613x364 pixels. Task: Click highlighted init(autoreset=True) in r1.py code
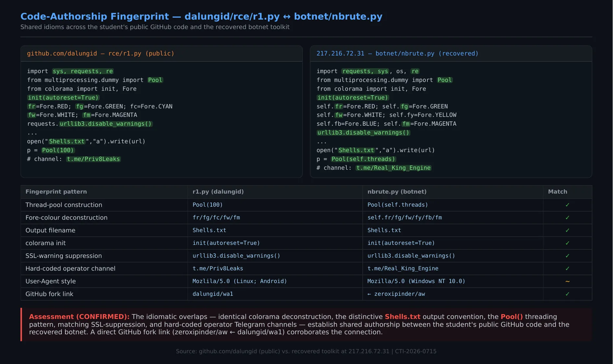coord(63,98)
